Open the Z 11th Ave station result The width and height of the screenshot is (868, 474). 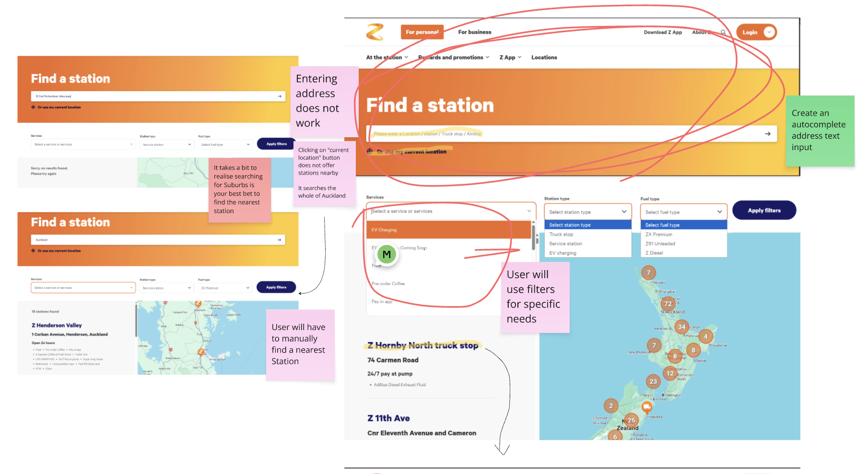tap(388, 418)
